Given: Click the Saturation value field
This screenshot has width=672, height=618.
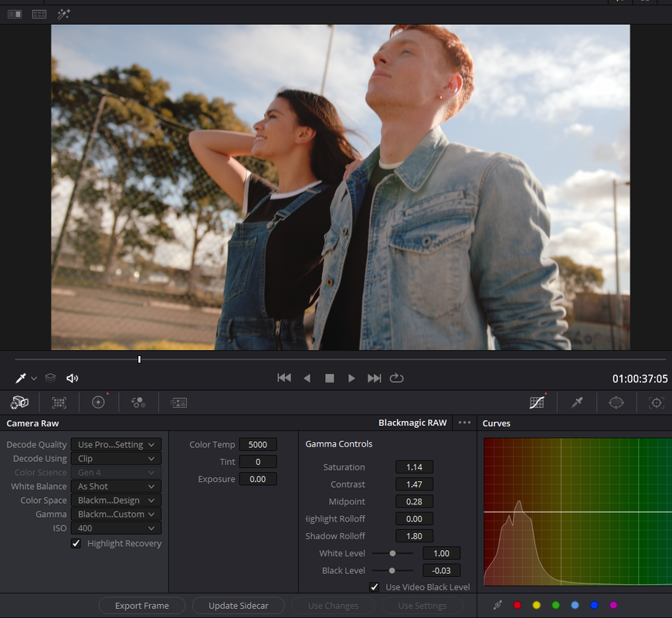Looking at the screenshot, I should [x=414, y=467].
